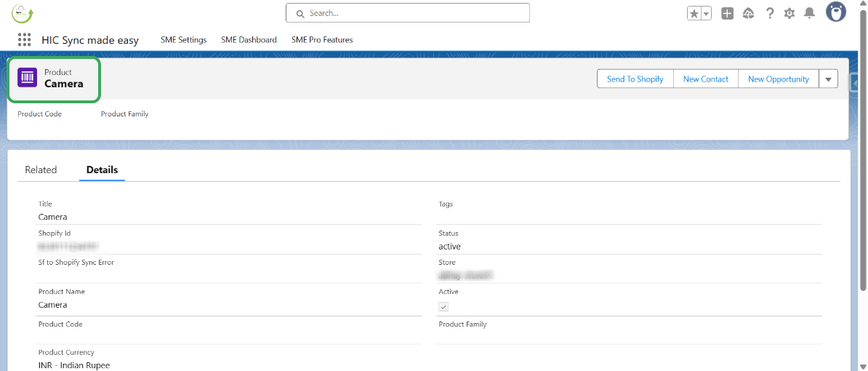Click the purple Product record icon
The width and height of the screenshot is (868, 371).
[x=27, y=78]
